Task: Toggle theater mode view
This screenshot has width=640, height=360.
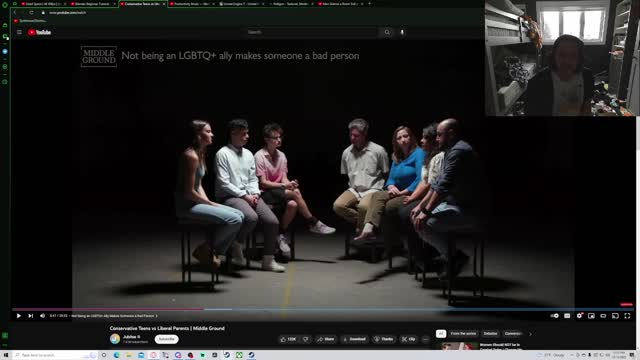Action: 603,316
